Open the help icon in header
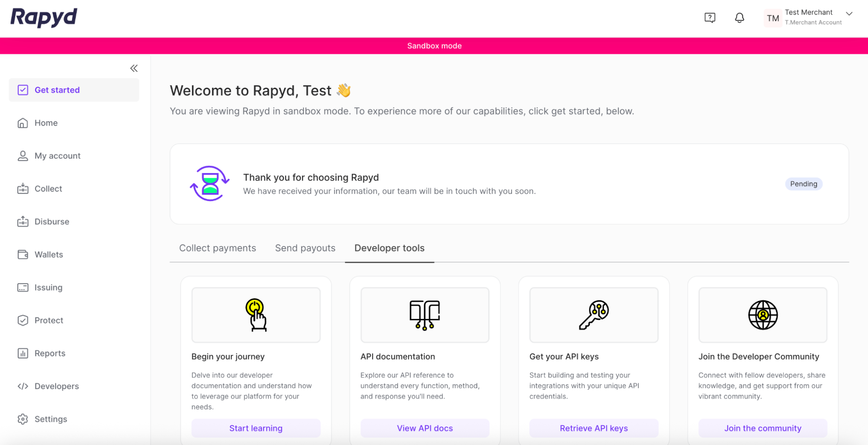The image size is (868, 445). 710,17
